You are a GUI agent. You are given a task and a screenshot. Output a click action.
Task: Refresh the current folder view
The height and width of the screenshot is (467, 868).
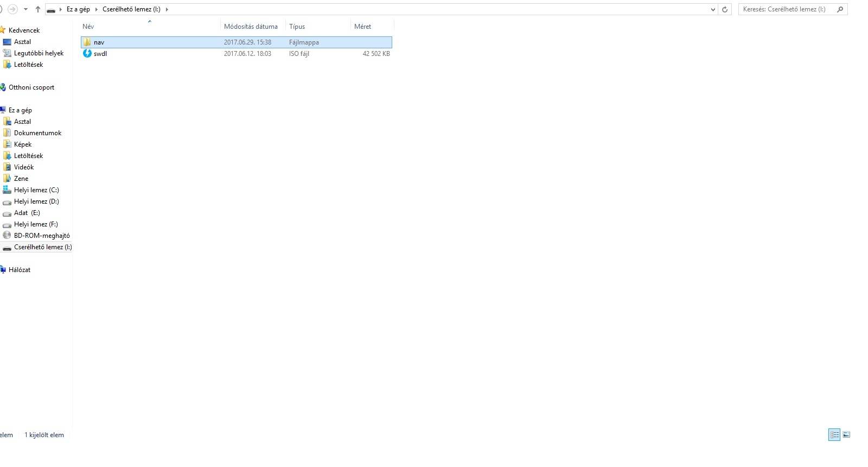point(724,9)
